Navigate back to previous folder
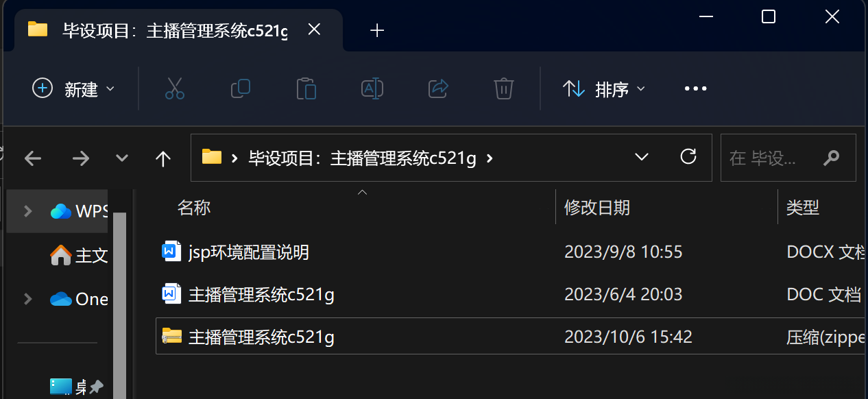This screenshot has height=399, width=868. pyautogui.click(x=33, y=159)
